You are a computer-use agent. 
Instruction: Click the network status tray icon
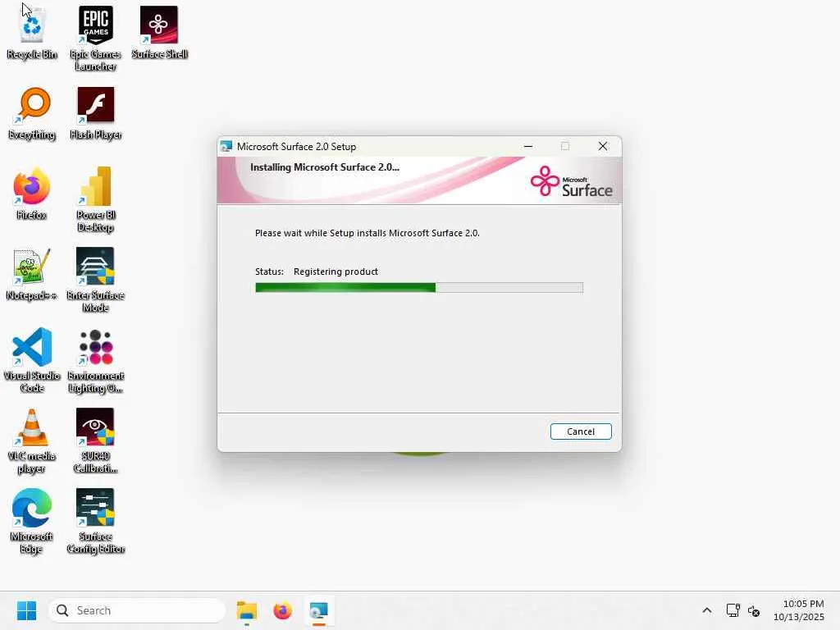733,610
